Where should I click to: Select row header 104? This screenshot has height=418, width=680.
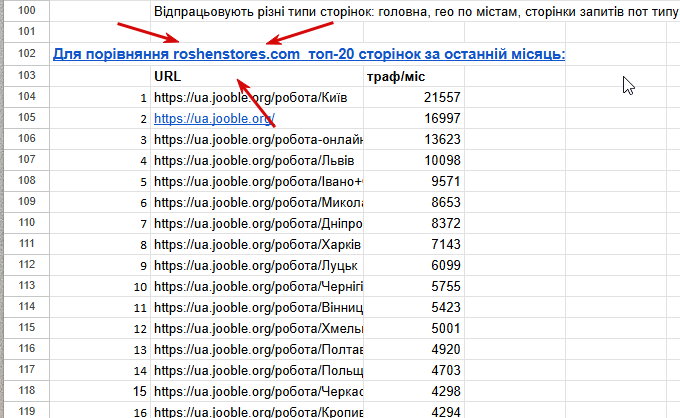26,97
